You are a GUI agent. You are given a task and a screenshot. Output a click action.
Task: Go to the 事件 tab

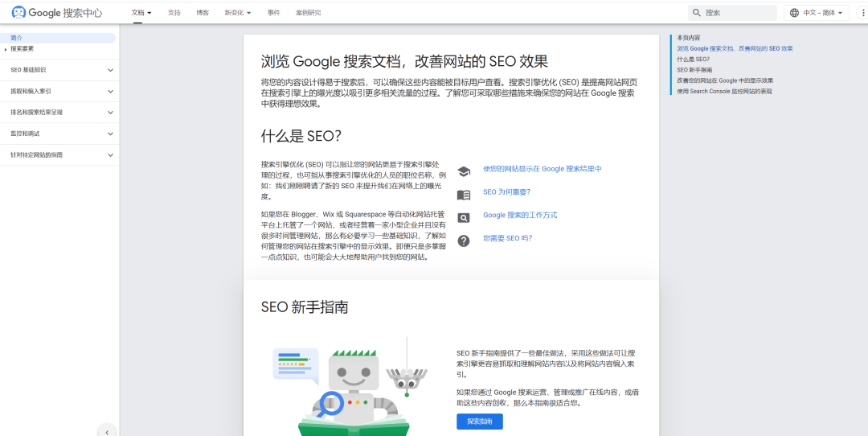pos(273,12)
